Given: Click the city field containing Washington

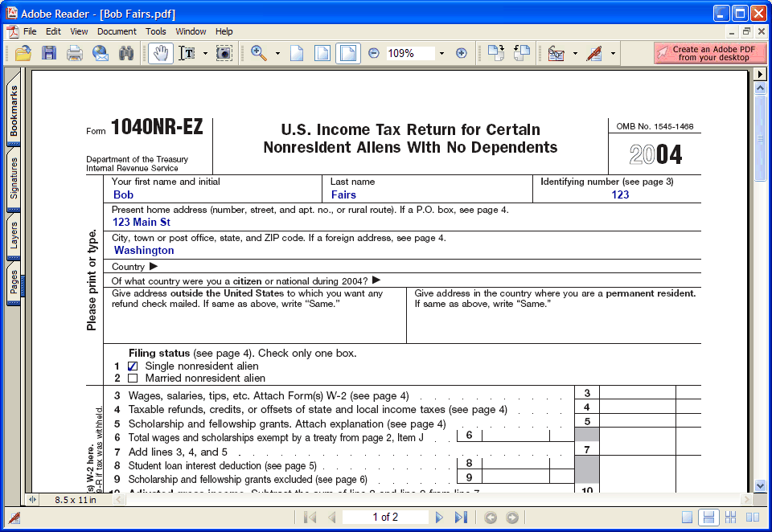Looking at the screenshot, I should 402,251.
